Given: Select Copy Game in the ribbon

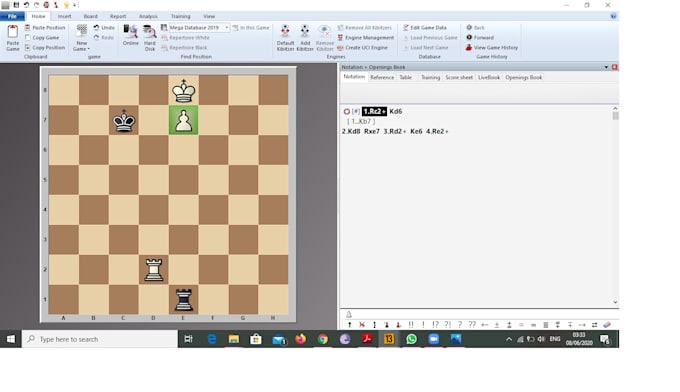Looking at the screenshot, I should pos(42,38).
